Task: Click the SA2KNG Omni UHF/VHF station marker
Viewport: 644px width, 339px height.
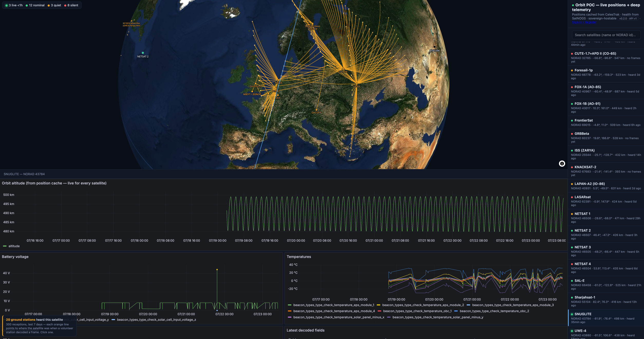Action: click(313, 23)
